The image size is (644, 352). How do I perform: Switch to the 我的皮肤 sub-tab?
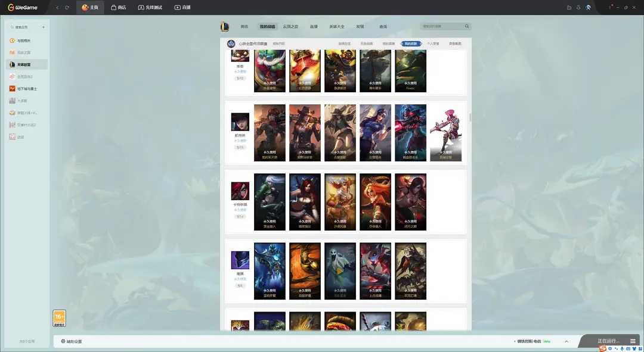click(411, 43)
